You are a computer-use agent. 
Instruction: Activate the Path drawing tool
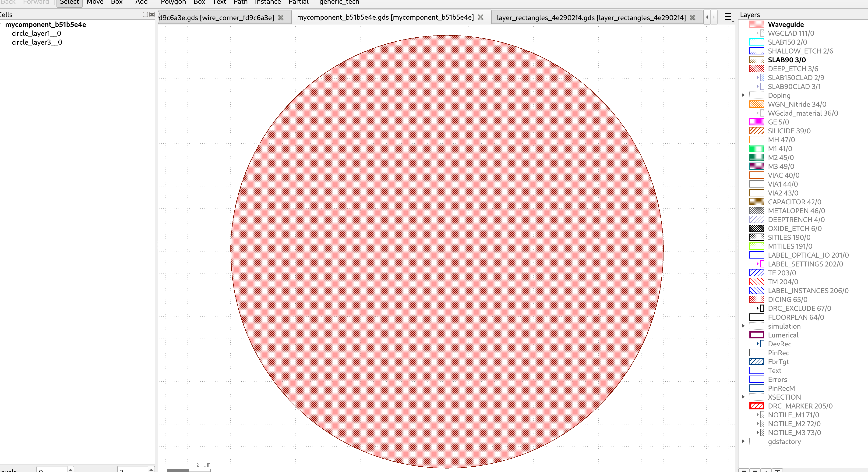pyautogui.click(x=240, y=3)
